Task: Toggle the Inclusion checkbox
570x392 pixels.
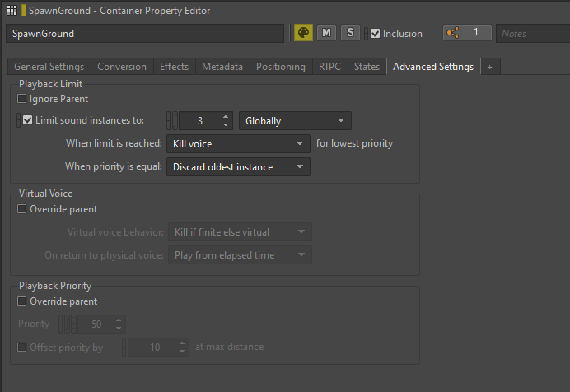Action: pos(375,34)
